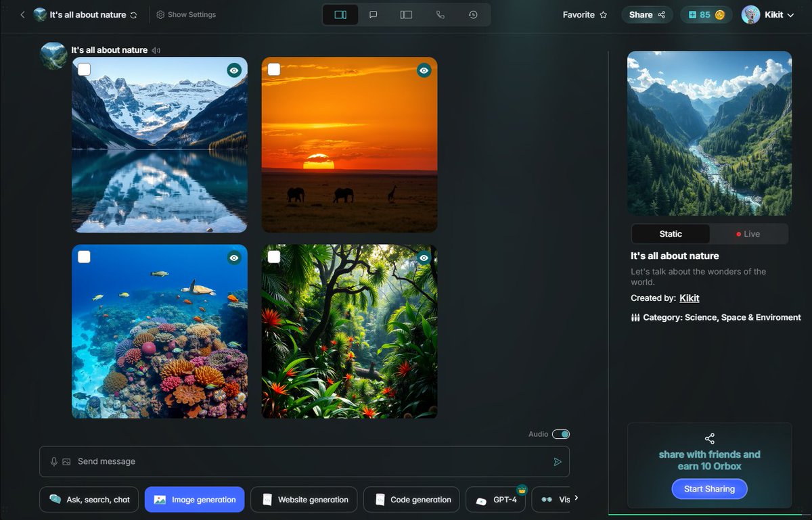Image resolution: width=812 pixels, height=520 pixels.
Task: Select Website generation mode
Action: [x=305, y=500]
